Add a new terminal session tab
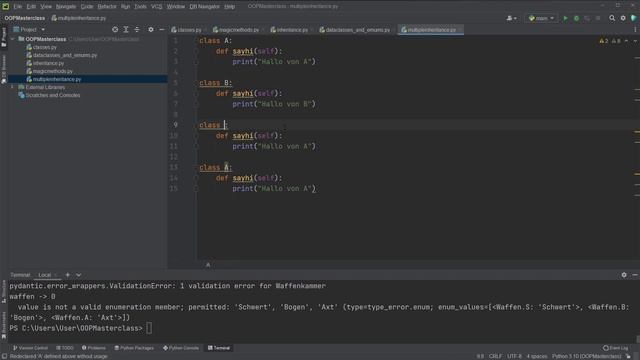Screen dimensions: 640x360 68,275
